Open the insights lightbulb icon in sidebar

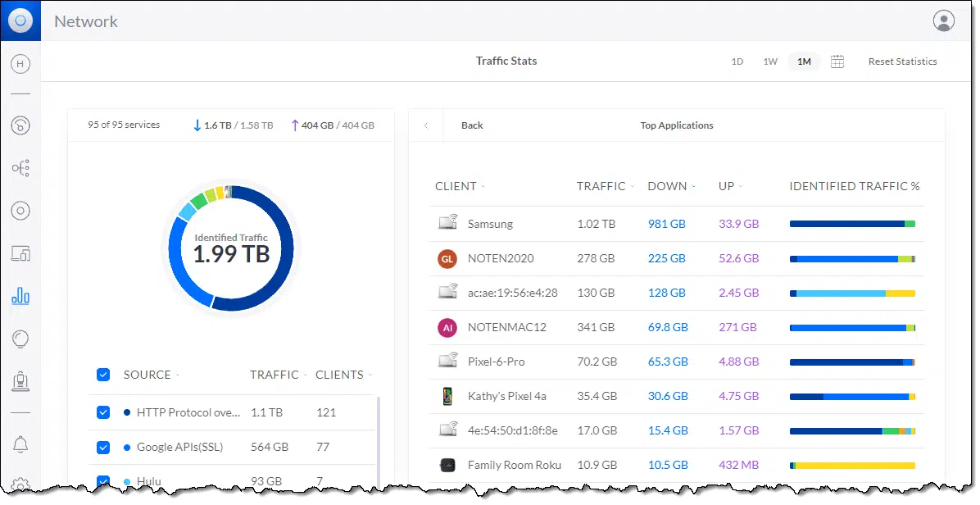[x=20, y=339]
